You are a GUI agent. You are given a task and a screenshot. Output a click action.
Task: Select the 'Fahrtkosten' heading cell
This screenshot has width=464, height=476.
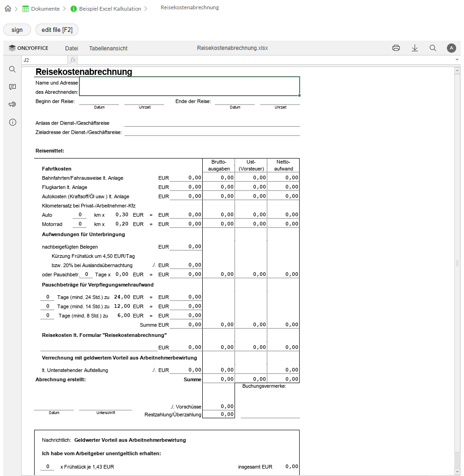click(57, 169)
